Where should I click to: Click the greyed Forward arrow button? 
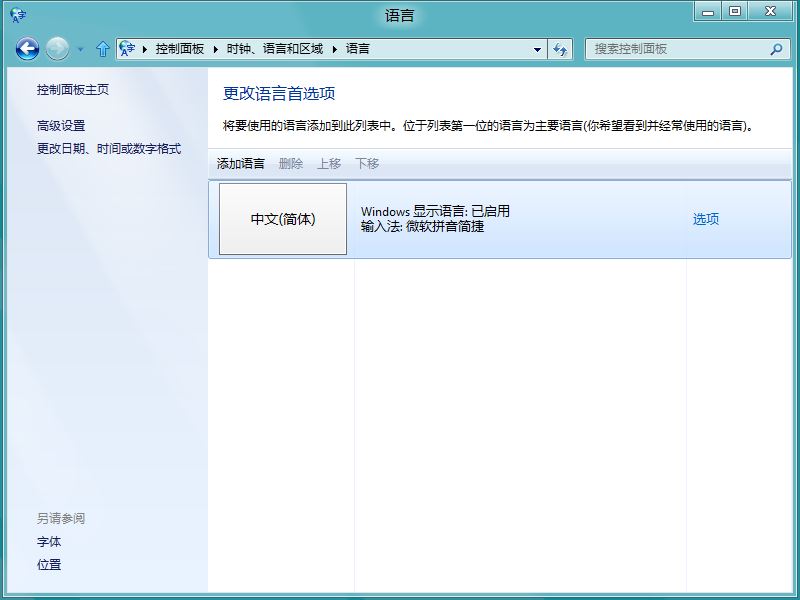(x=57, y=49)
